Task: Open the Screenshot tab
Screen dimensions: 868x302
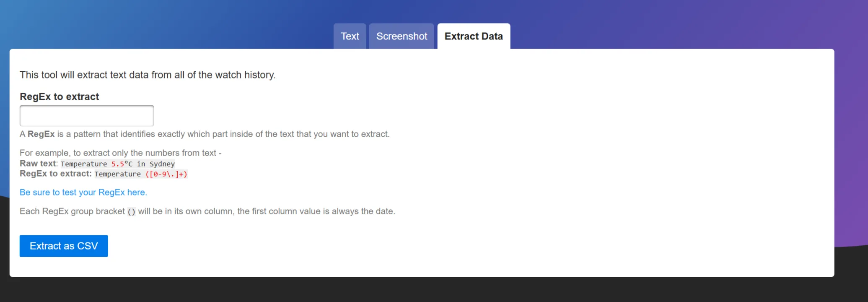Action: 402,36
